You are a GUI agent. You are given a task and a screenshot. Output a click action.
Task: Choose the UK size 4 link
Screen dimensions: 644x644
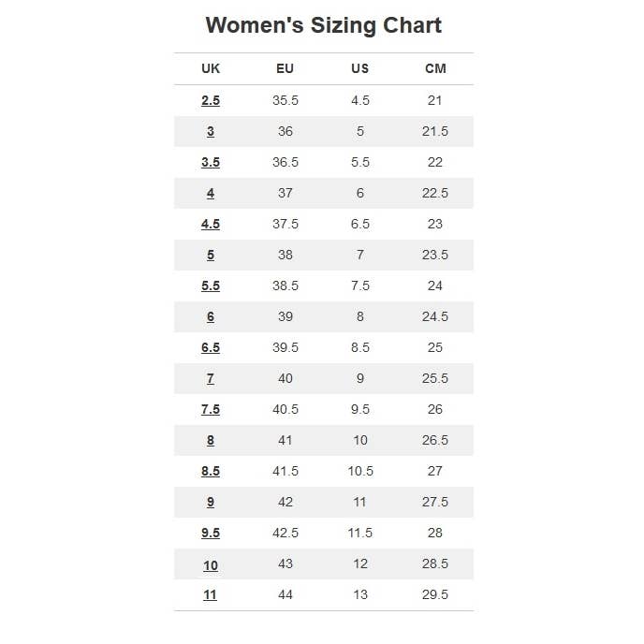211,194
